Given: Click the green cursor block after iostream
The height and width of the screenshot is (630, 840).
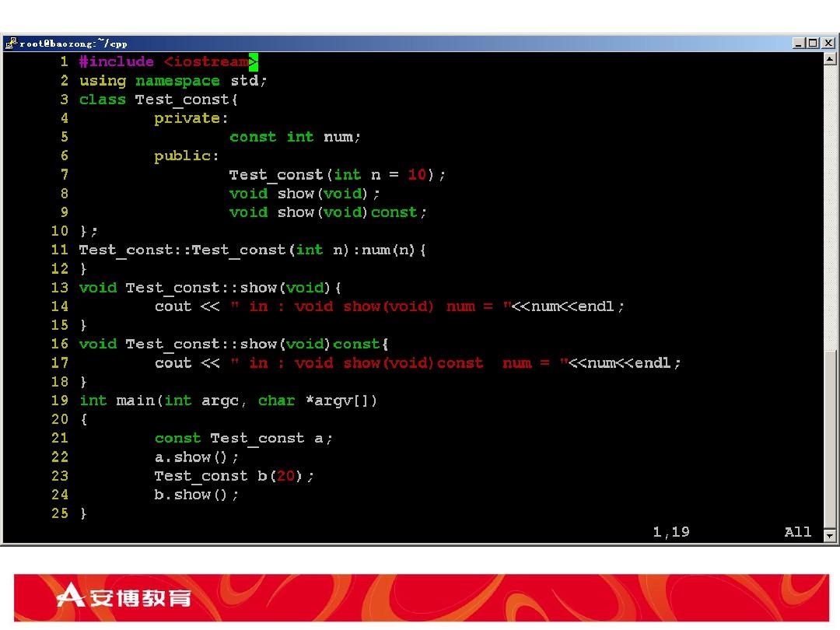Looking at the screenshot, I should 254,62.
